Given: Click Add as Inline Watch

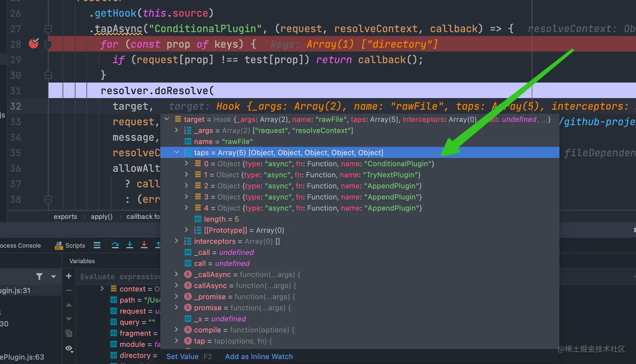Looking at the screenshot, I should [259, 356].
